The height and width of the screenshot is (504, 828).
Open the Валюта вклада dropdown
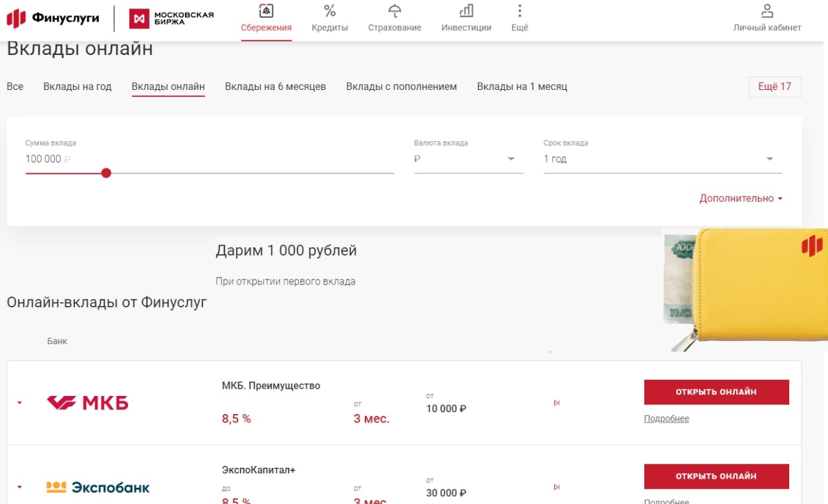coord(468,159)
